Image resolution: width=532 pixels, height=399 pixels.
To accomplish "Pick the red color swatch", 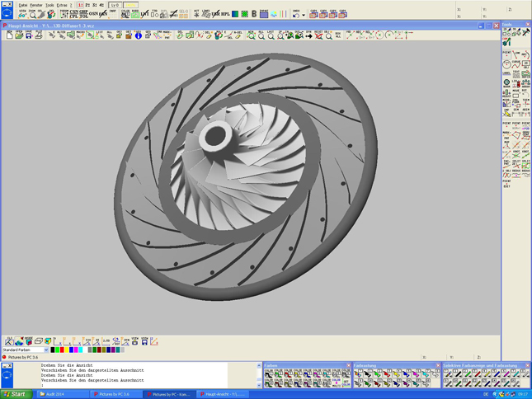I will click(x=60, y=350).
